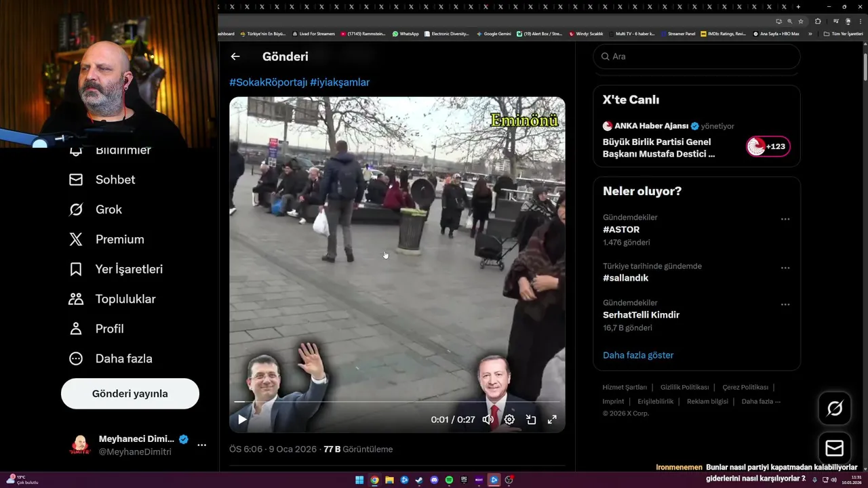The width and height of the screenshot is (868, 488).
Task: Open browser extensions puzzle icon
Action: 818,21
